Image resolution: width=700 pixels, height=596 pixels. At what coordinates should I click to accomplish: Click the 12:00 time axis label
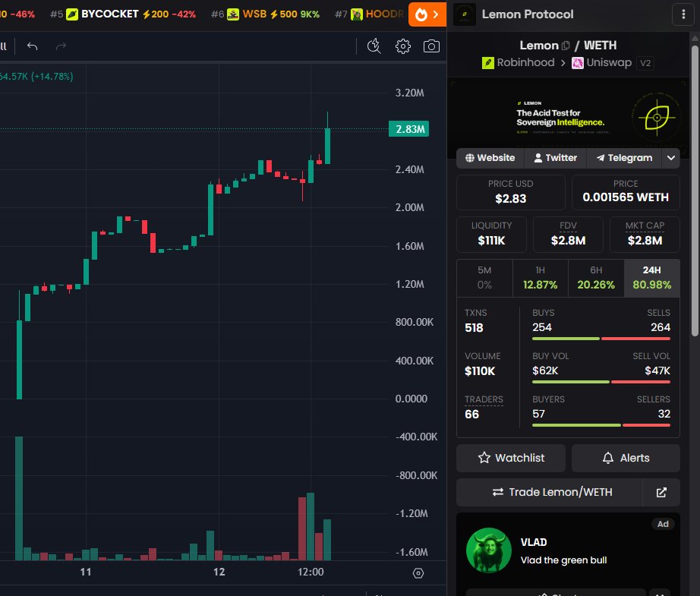[311, 572]
